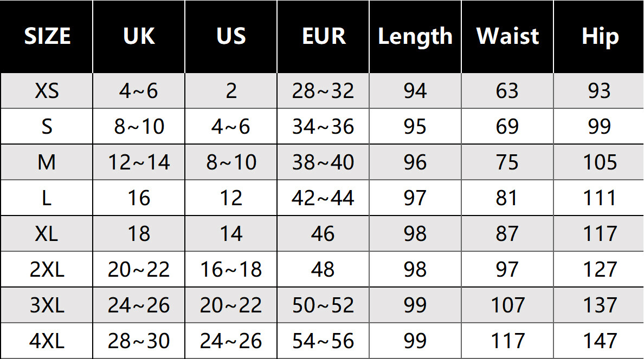The height and width of the screenshot is (359, 644).
Task: Select the 2XL size row label
Action: [x=47, y=270]
